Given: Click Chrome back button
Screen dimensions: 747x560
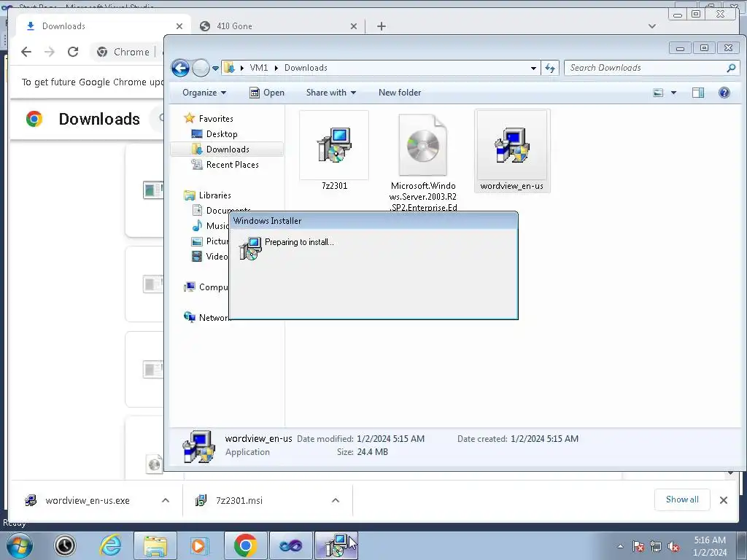Looking at the screenshot, I should [26, 52].
